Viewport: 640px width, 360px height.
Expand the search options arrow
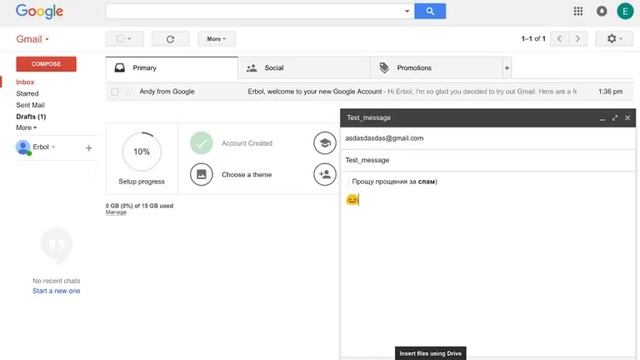[x=407, y=11]
